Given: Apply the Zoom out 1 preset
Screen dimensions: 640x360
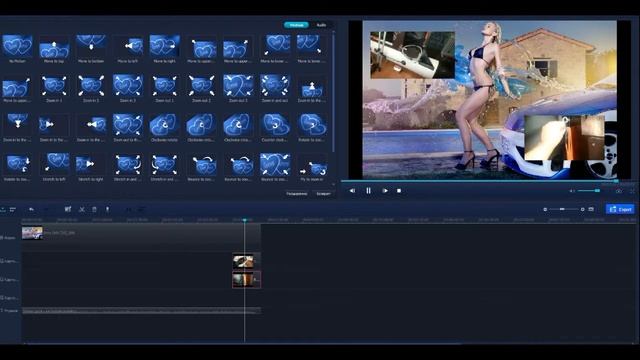Looking at the screenshot, I should click(164, 85).
